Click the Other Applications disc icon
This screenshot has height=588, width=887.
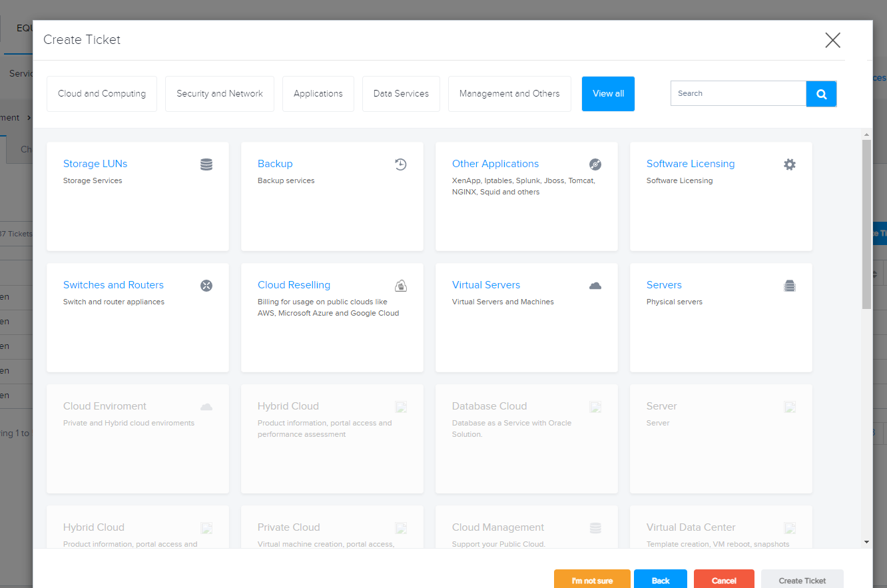(x=595, y=164)
